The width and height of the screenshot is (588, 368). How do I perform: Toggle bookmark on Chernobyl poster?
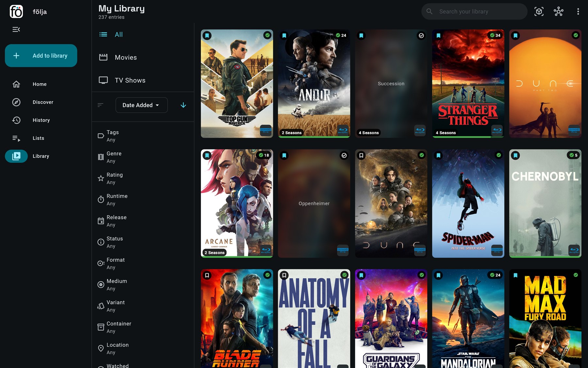tap(515, 155)
